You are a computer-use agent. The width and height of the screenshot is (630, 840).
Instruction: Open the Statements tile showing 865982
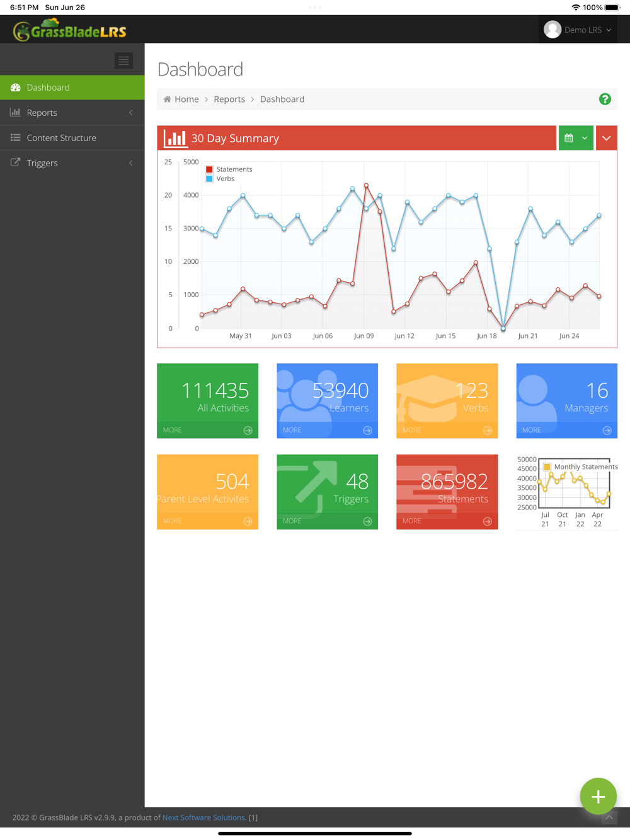pyautogui.click(x=447, y=492)
